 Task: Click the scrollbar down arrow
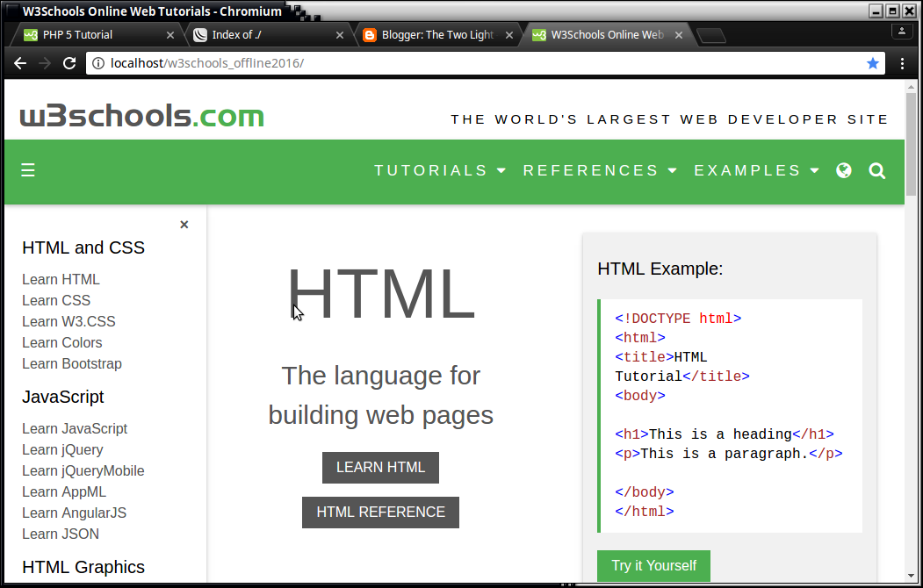coord(911,576)
